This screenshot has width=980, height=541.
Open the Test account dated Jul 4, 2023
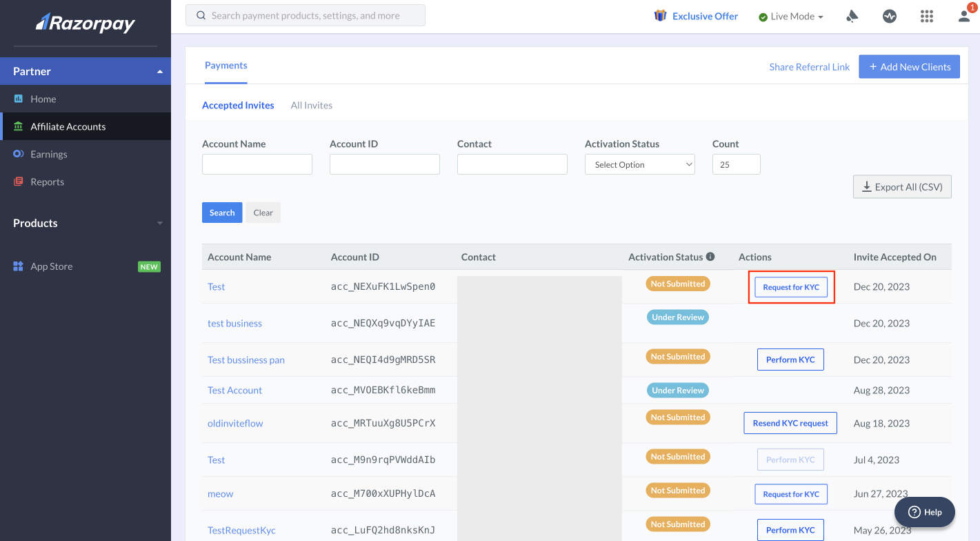point(217,460)
